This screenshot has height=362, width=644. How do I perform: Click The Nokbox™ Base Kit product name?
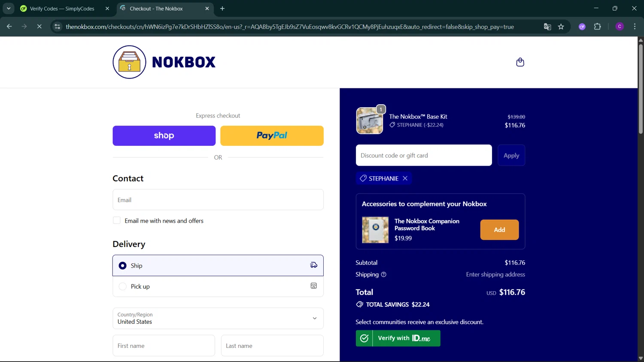point(418,117)
